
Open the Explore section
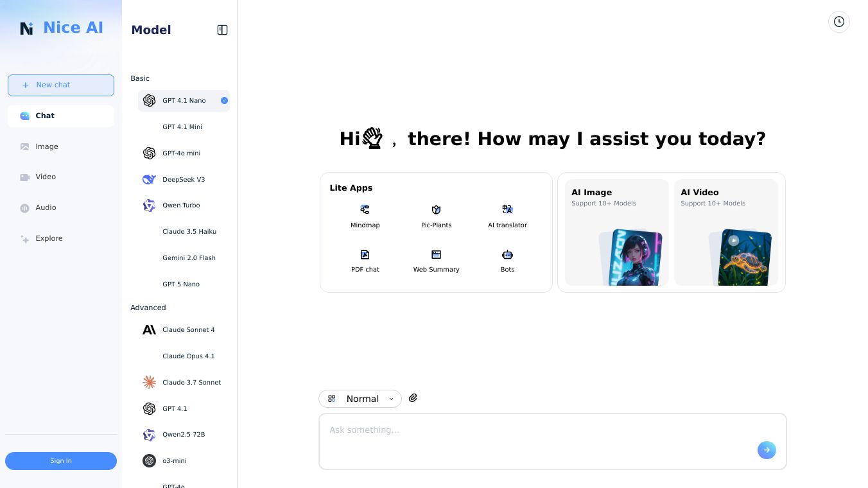click(61, 239)
